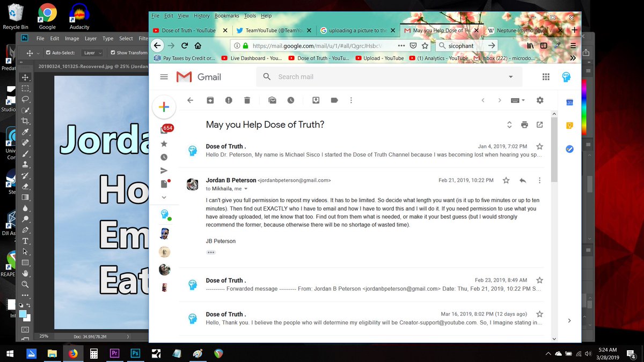Viewport: 644px width, 362px height.
Task: Open the Upload - YouTube bookmark
Action: click(x=379, y=58)
